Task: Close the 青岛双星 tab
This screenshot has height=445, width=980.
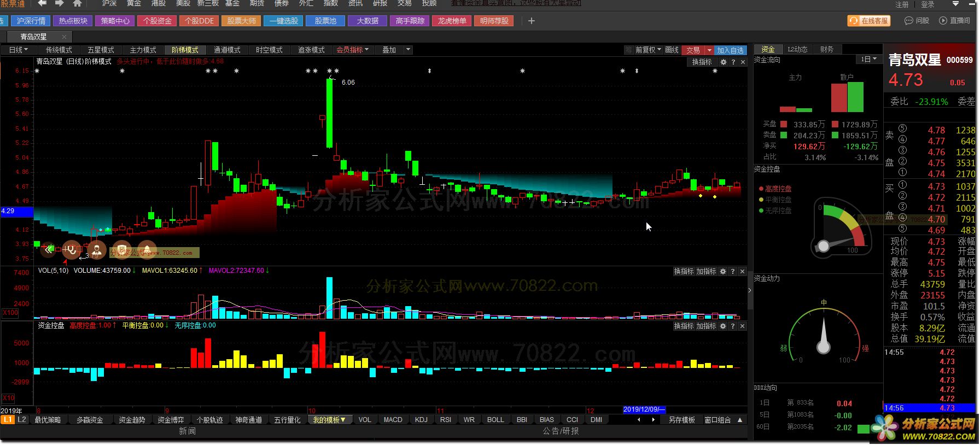Action: (x=64, y=37)
